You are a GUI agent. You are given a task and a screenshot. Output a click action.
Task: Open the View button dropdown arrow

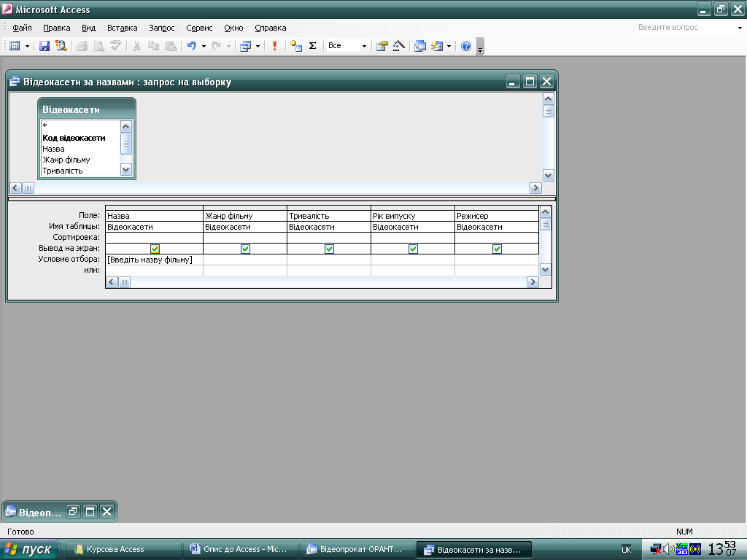[x=28, y=46]
